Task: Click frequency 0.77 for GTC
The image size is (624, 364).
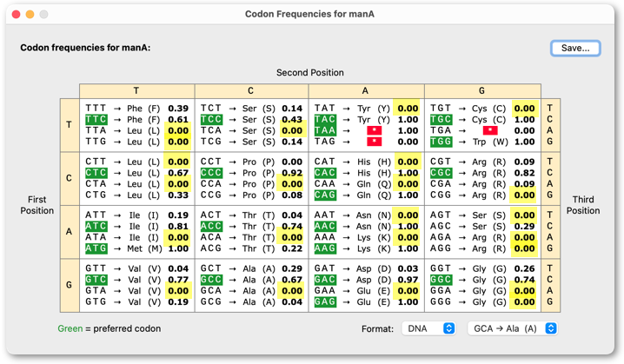Action: click(x=178, y=280)
